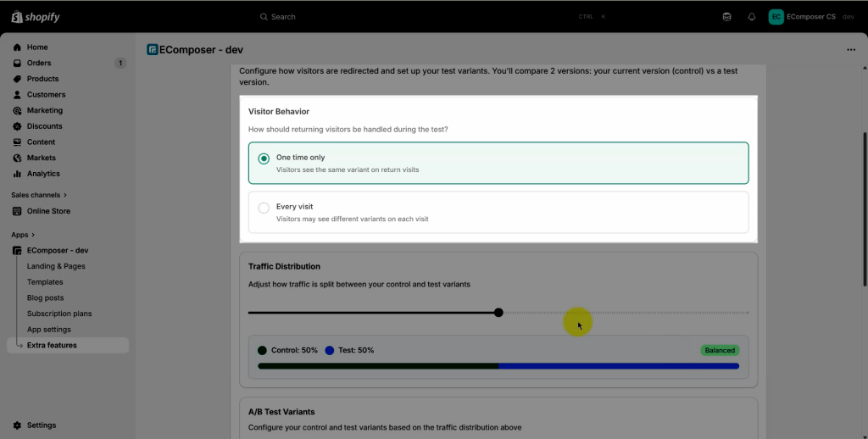Open the App settings link
This screenshot has width=868, height=439.
pos(49,330)
